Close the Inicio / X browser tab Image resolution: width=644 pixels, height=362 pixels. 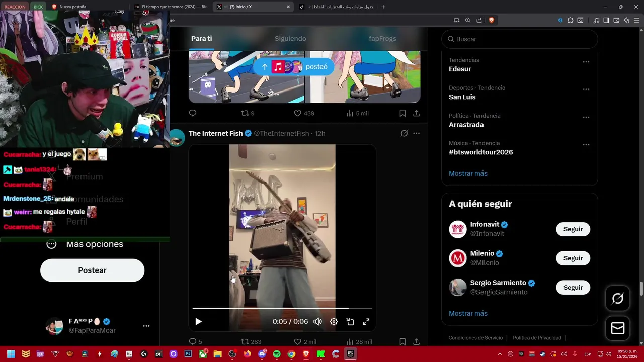click(x=288, y=7)
